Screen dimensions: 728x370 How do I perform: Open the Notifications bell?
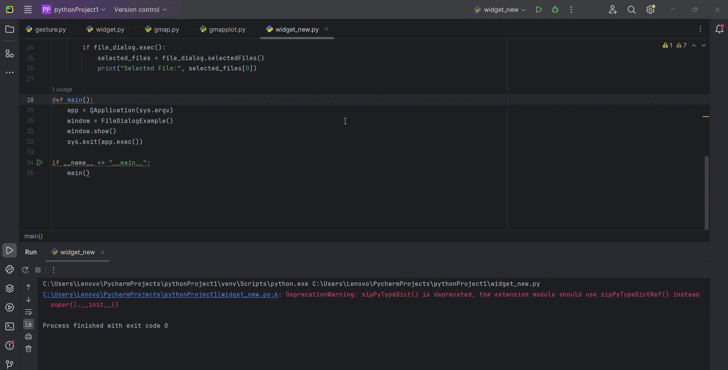click(719, 29)
